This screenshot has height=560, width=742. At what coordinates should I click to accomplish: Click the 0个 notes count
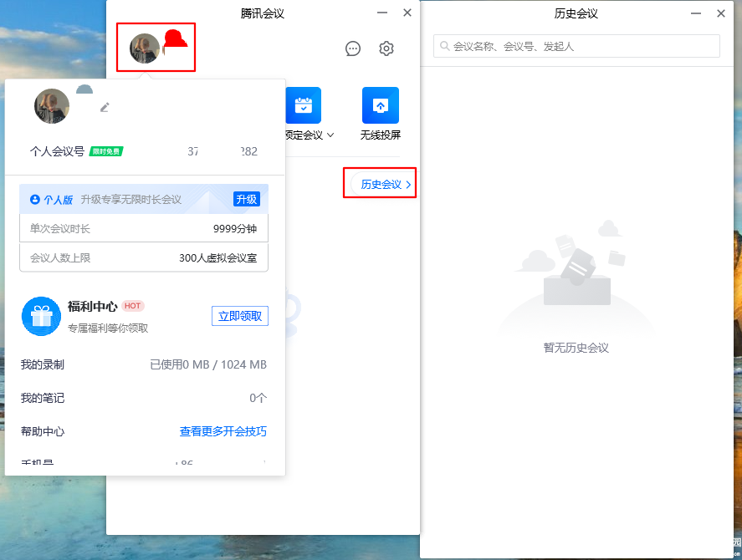click(258, 398)
